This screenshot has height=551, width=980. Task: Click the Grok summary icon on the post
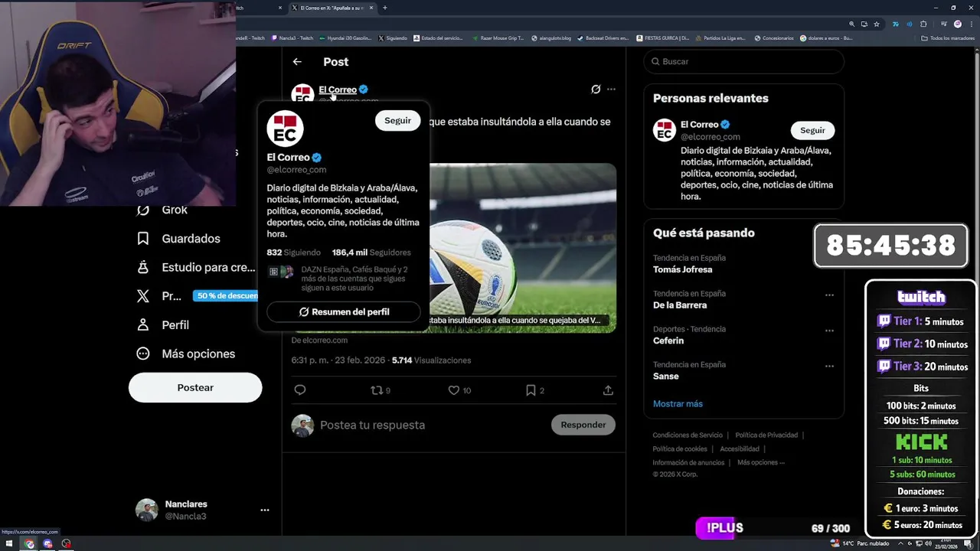click(x=596, y=90)
